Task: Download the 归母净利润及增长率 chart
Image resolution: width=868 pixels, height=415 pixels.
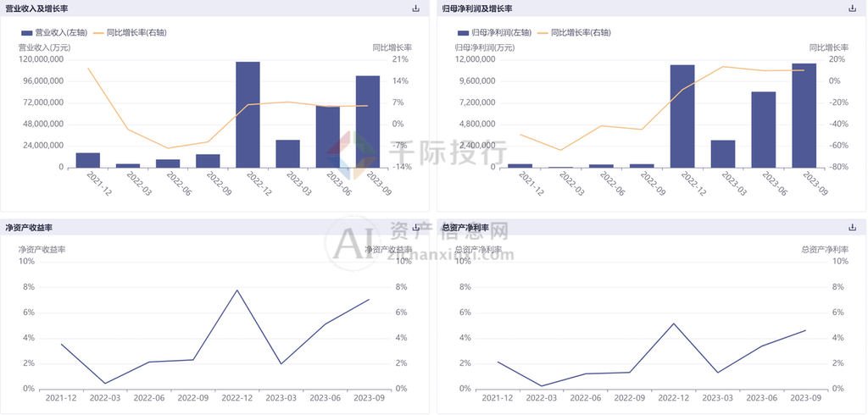Action: (852, 8)
